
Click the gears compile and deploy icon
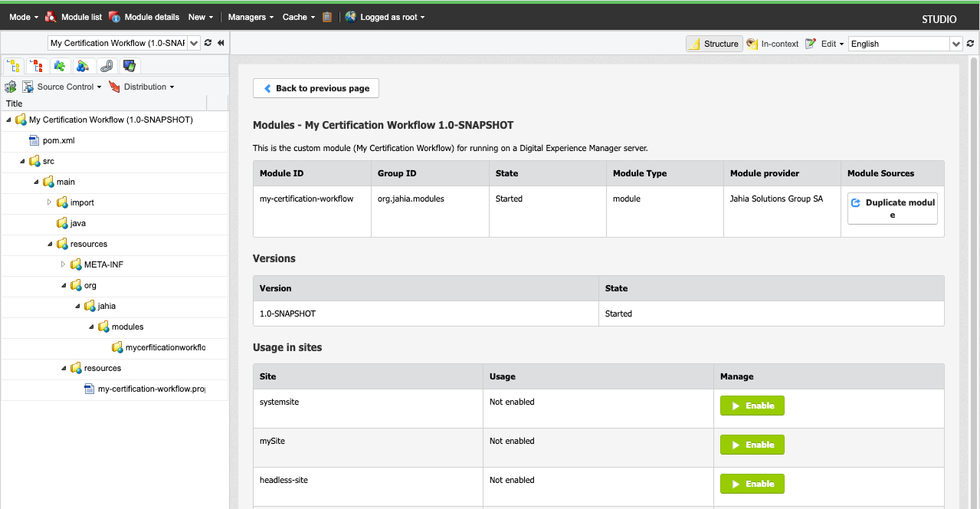(11, 87)
